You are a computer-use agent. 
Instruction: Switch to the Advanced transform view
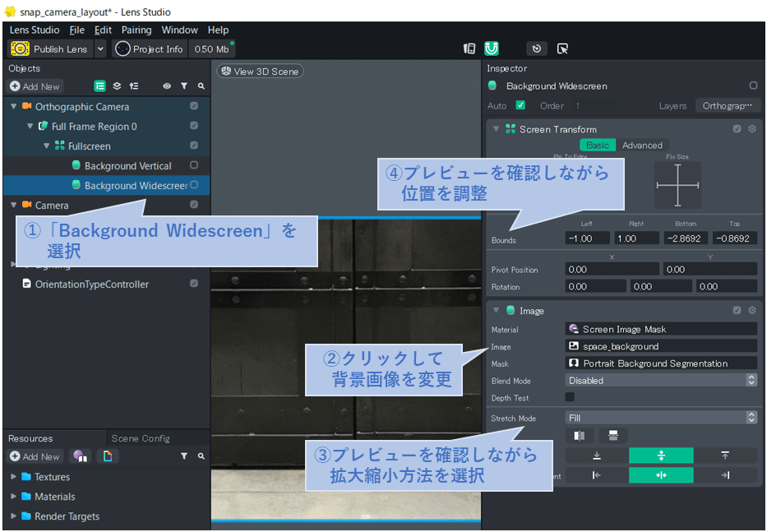[x=643, y=145]
